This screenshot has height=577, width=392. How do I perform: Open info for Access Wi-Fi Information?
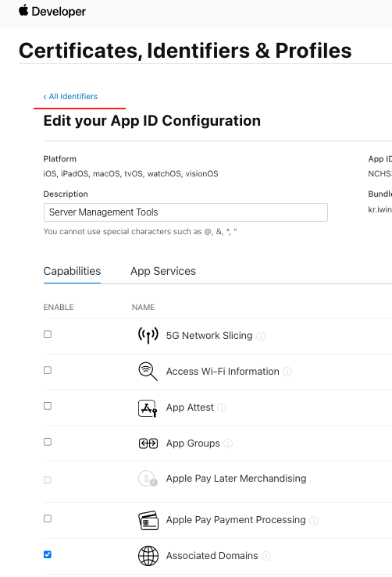point(287,372)
